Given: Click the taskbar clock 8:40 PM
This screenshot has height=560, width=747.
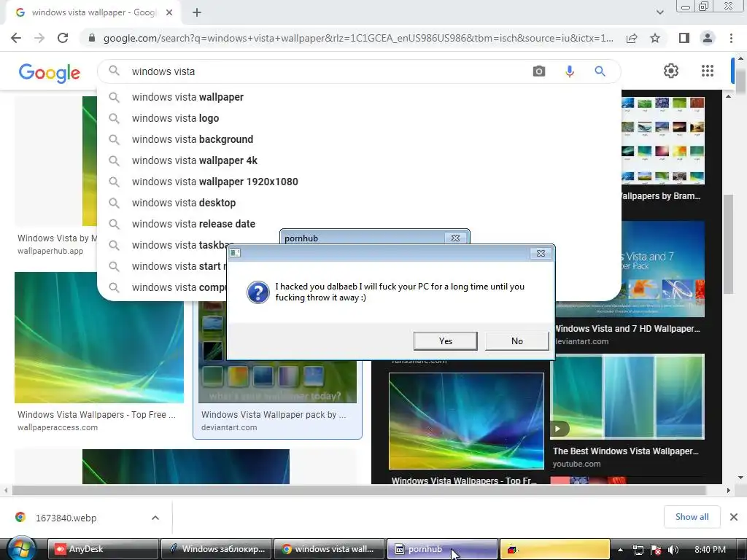Looking at the screenshot, I should pyautogui.click(x=710, y=550).
